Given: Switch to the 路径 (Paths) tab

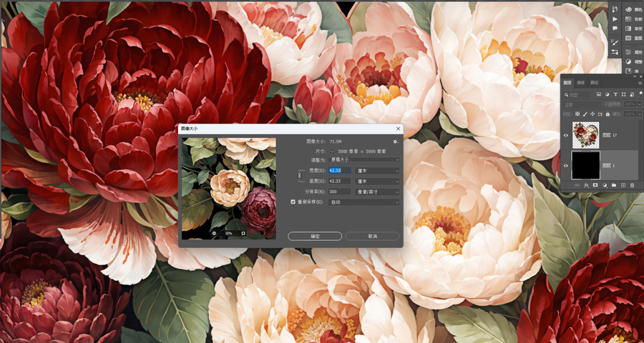Looking at the screenshot, I should coord(595,82).
